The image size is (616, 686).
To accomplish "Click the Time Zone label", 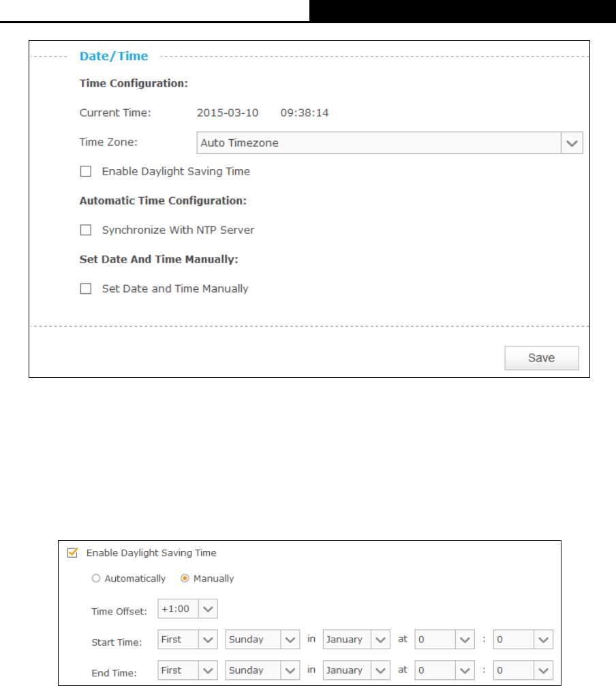I will pyautogui.click(x=108, y=143).
